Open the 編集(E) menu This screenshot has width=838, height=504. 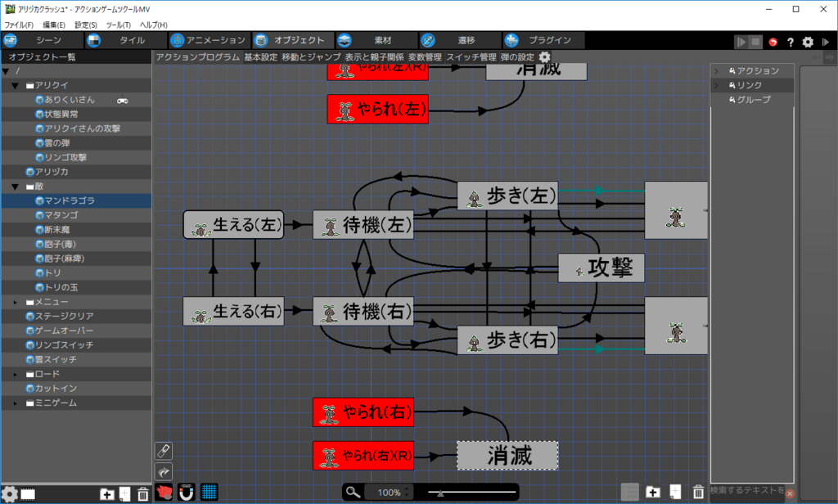click(x=54, y=25)
